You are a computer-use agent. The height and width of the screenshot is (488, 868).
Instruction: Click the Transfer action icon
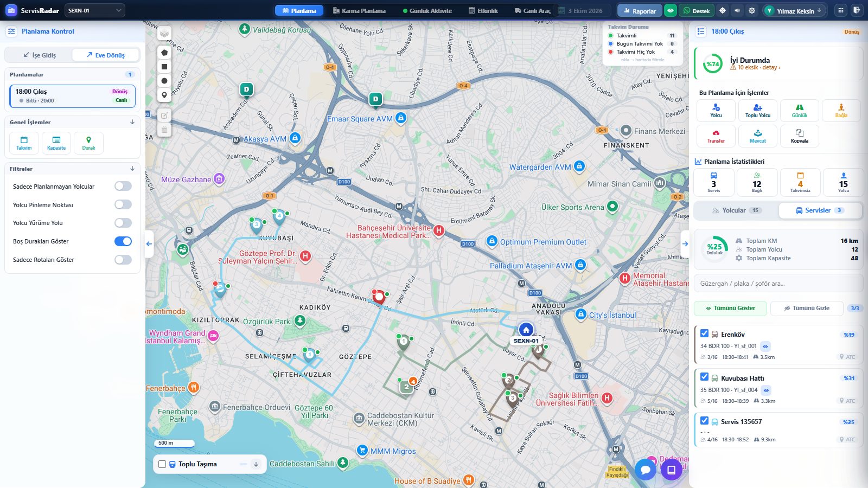tap(716, 136)
